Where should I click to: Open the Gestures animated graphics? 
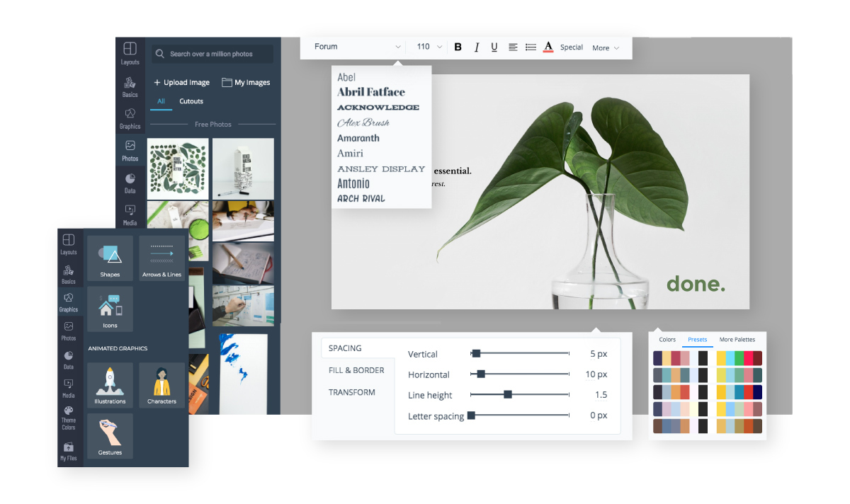coord(110,436)
